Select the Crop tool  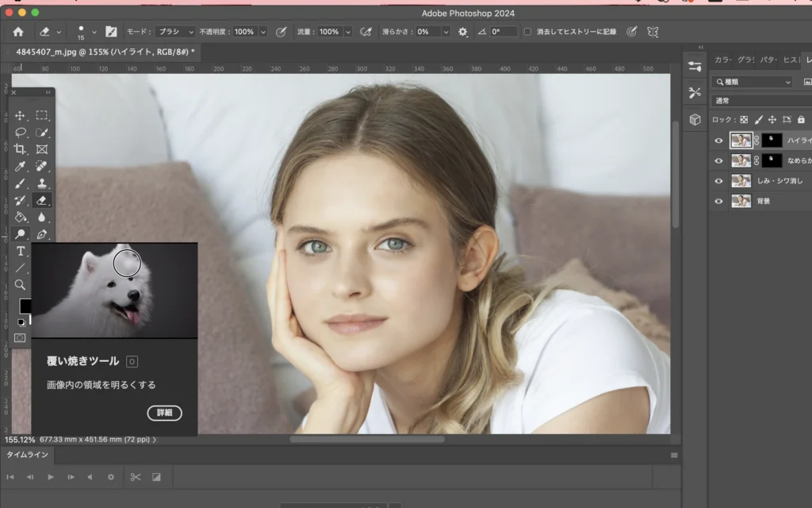click(21, 149)
